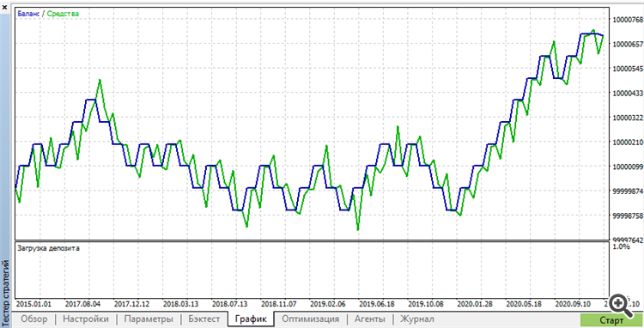This screenshot has width=644, height=328.
Task: Click the magnifier zoom icon
Action: pos(620,305)
